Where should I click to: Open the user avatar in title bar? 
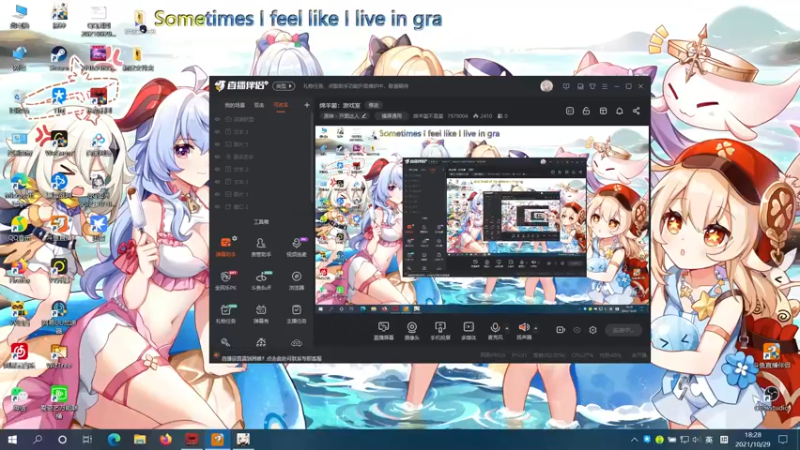point(546,86)
